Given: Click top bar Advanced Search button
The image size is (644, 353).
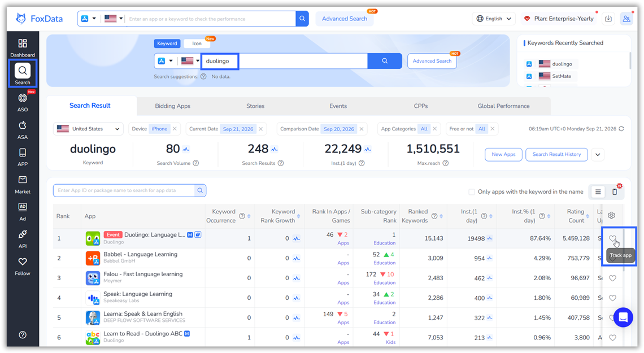Looking at the screenshot, I should [x=345, y=19].
